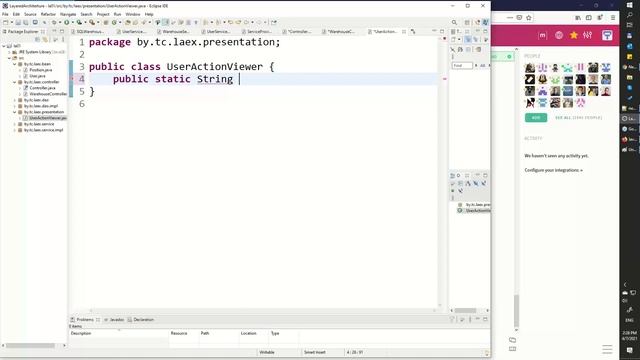Viewport: 640px width, 360px height.
Task: Click the outline panel horizontal scrollbar
Action: pyautogui.click(x=466, y=311)
